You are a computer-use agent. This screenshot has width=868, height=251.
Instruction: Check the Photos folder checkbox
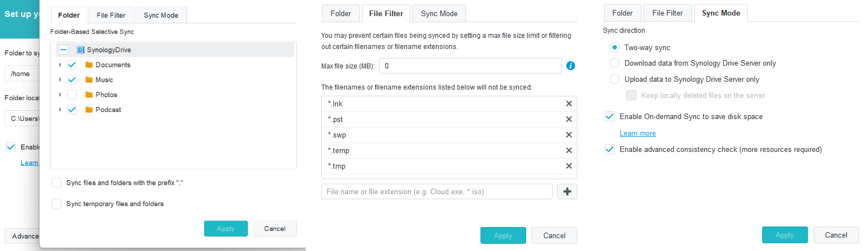click(72, 95)
